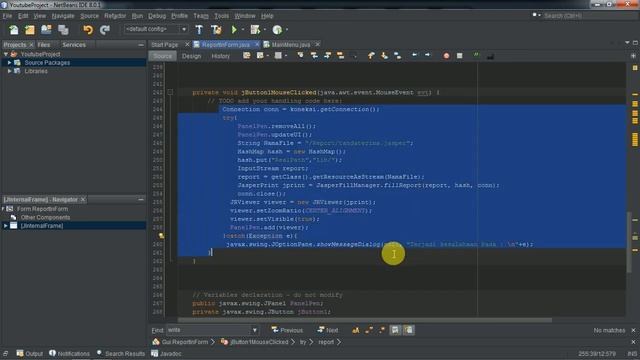Open the Tools menu

[222, 16]
